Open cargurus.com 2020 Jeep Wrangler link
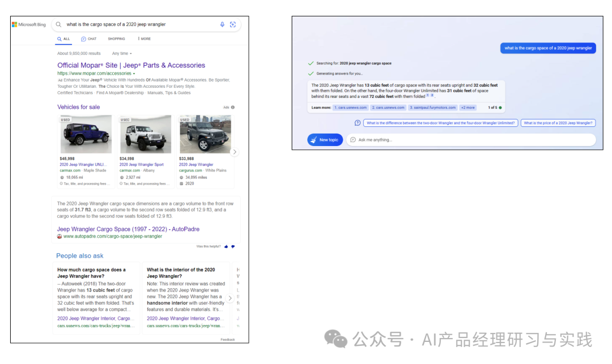The image size is (612, 364). [x=196, y=165]
